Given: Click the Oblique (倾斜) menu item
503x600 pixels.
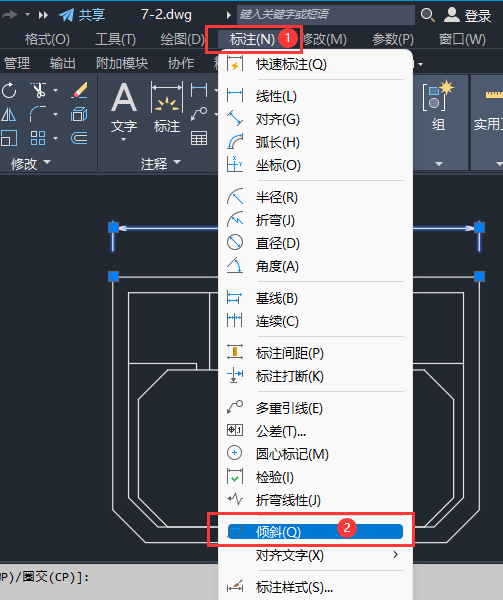Looking at the screenshot, I should pos(315,532).
